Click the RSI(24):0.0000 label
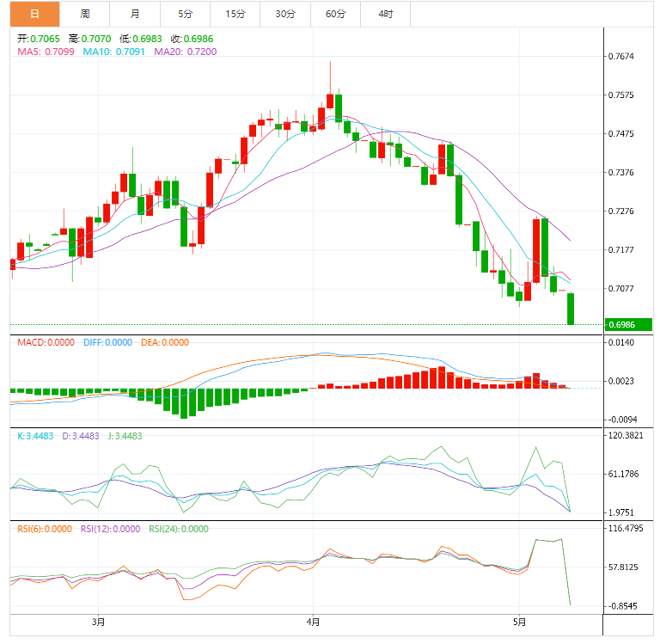The height and width of the screenshot is (644, 660). point(179,529)
